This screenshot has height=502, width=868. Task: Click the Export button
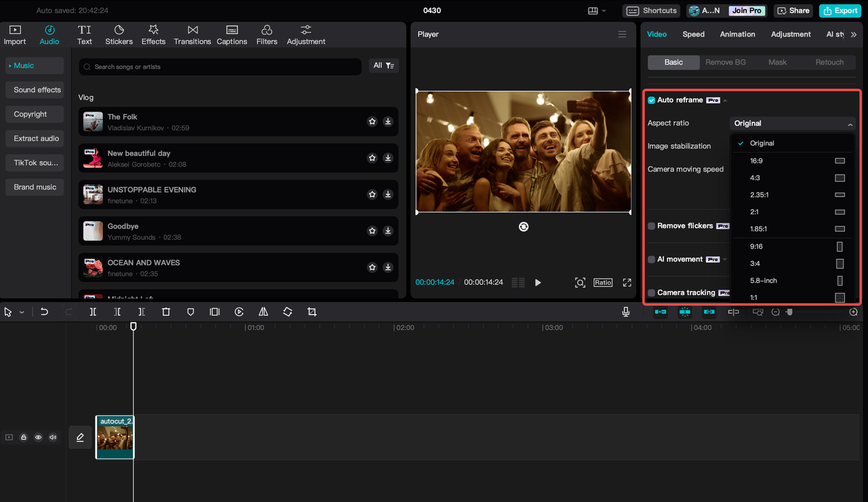click(840, 10)
